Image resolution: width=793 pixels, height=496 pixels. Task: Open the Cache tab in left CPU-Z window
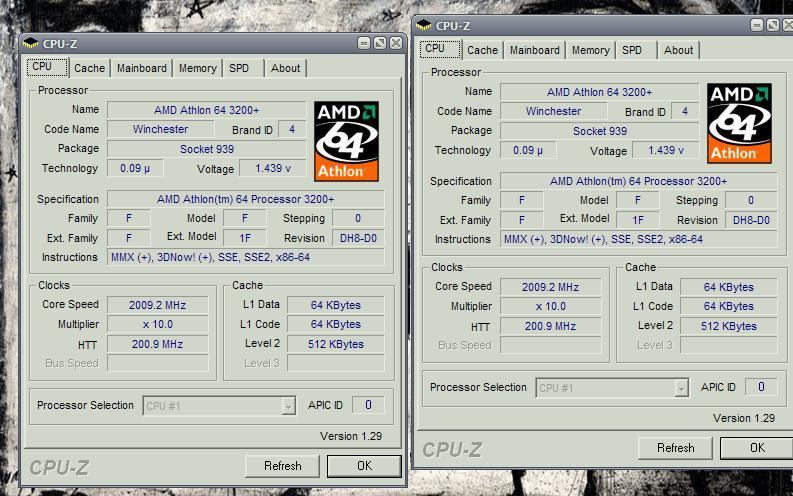click(x=90, y=68)
